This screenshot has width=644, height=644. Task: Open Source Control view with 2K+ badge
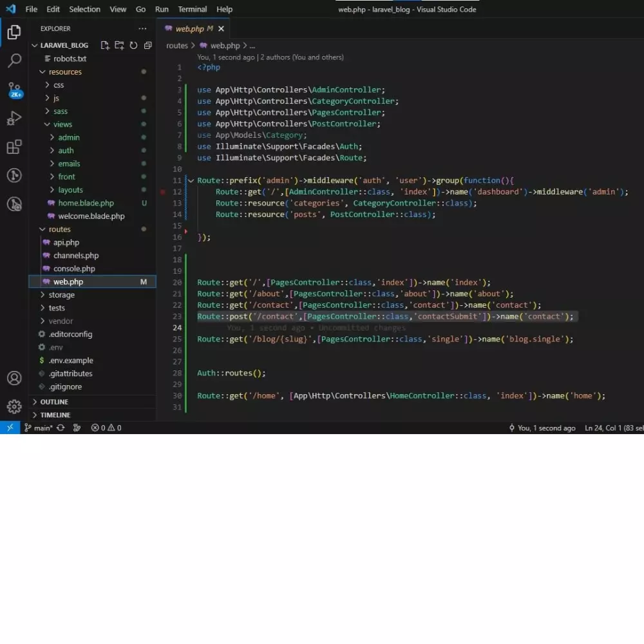pos(14,90)
